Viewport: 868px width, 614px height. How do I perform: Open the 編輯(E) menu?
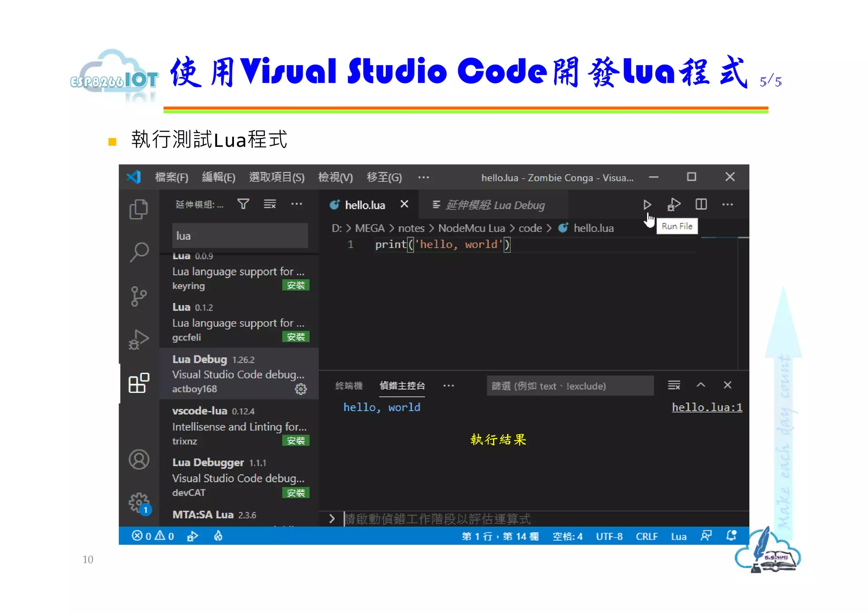pyautogui.click(x=219, y=177)
